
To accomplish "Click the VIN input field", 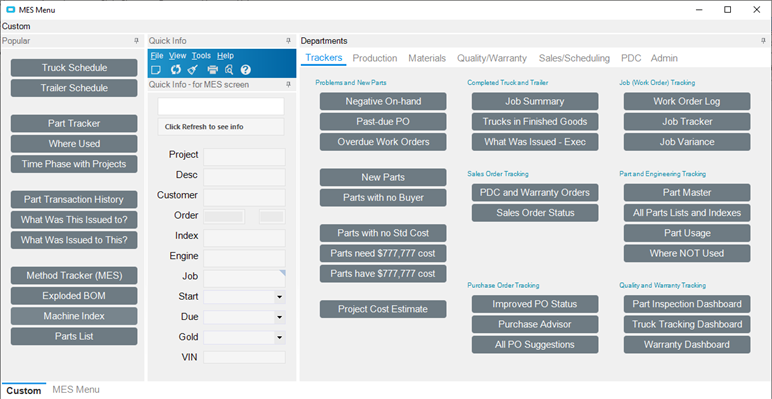I will (x=244, y=358).
